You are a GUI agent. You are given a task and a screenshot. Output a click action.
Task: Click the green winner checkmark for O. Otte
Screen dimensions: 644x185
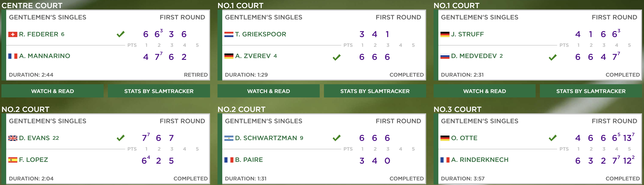tap(553, 138)
